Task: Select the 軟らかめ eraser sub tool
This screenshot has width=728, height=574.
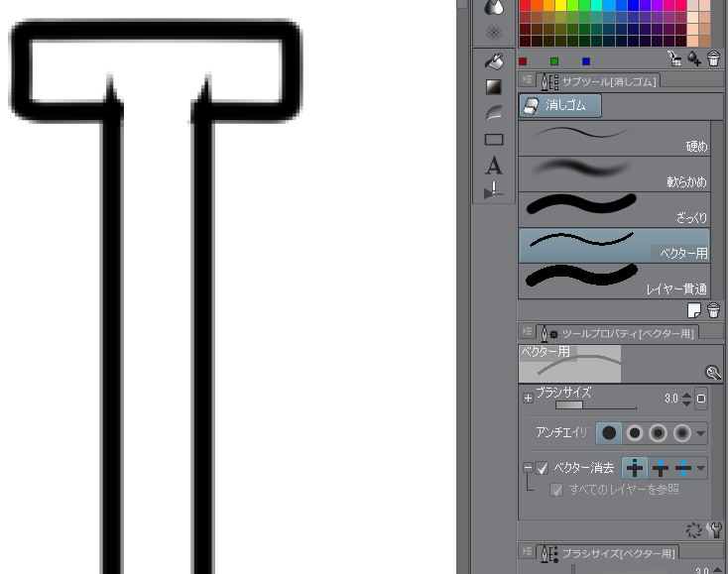Action: (615, 174)
